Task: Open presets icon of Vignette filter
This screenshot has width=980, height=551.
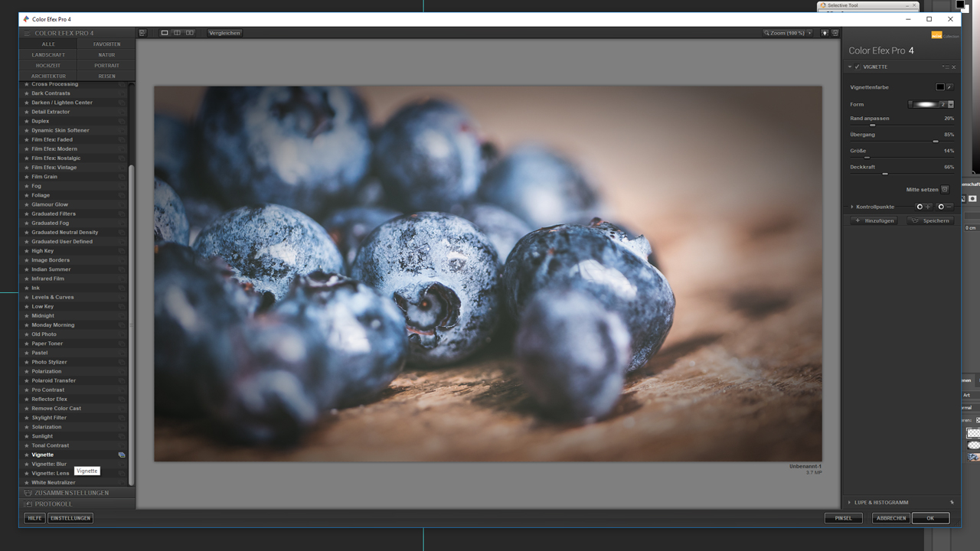Action: [x=122, y=455]
